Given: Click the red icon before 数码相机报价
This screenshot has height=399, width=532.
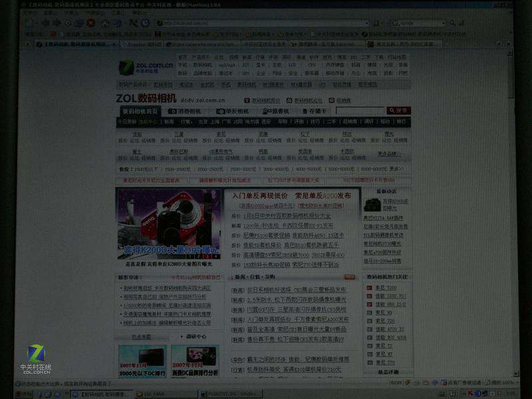Looking at the screenshot, I should tap(247, 100).
